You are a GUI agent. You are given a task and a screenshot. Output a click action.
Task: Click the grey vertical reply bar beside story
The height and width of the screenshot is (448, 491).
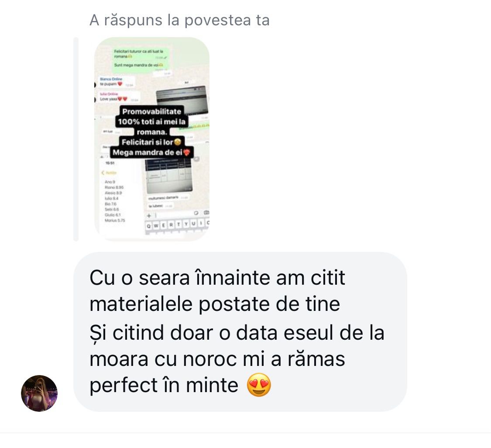click(76, 139)
